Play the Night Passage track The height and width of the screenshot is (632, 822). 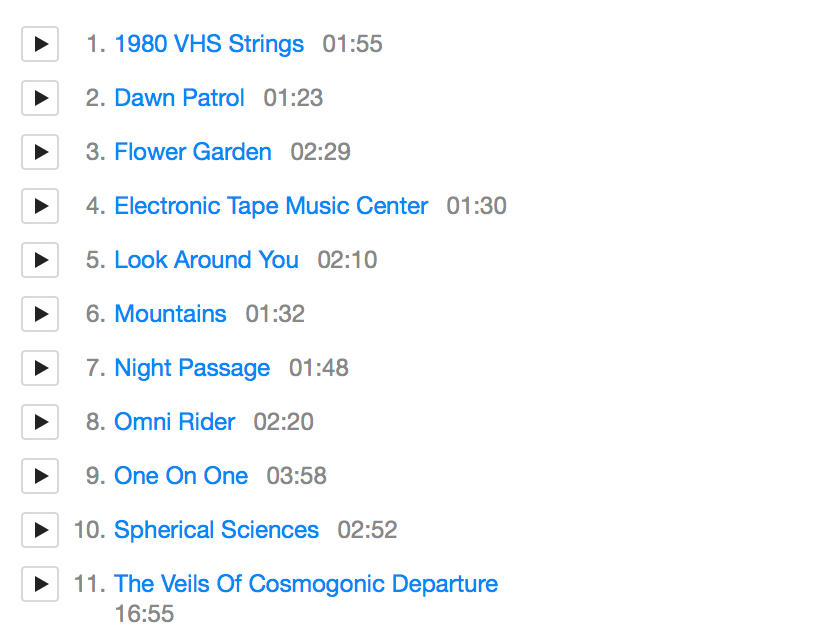point(40,368)
